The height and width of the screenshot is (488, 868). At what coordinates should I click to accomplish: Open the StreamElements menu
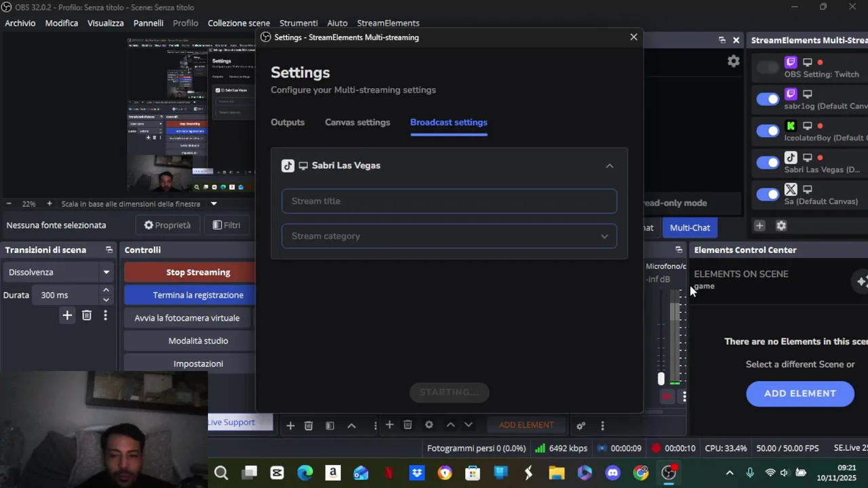388,23
